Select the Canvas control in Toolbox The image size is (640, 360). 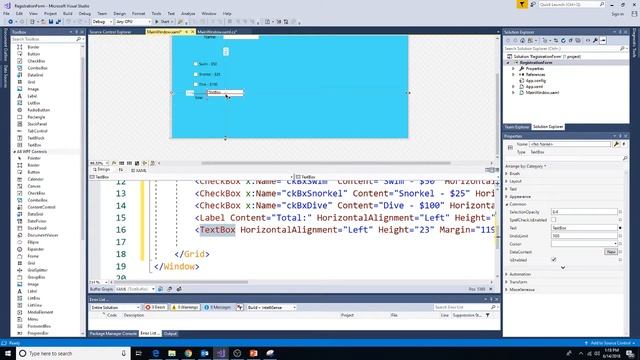[x=33, y=186]
